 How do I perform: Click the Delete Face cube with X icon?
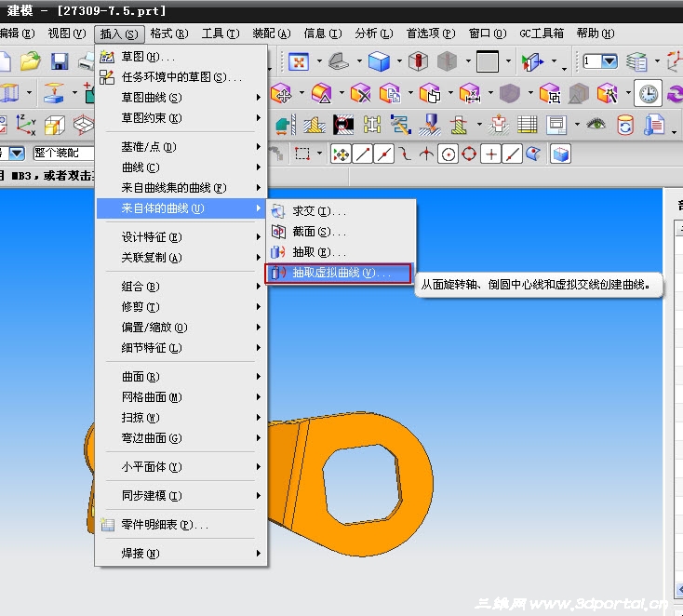361,93
